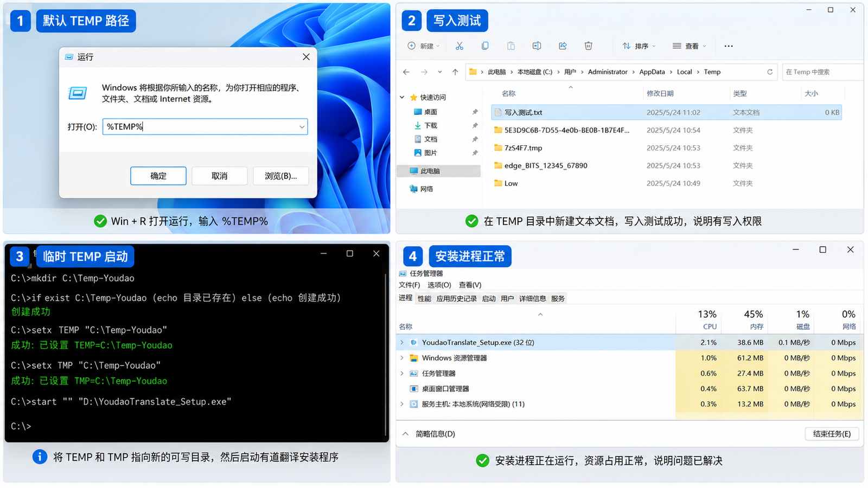
Task: Sort Explorer list by 修改日期 column
Action: (660, 94)
